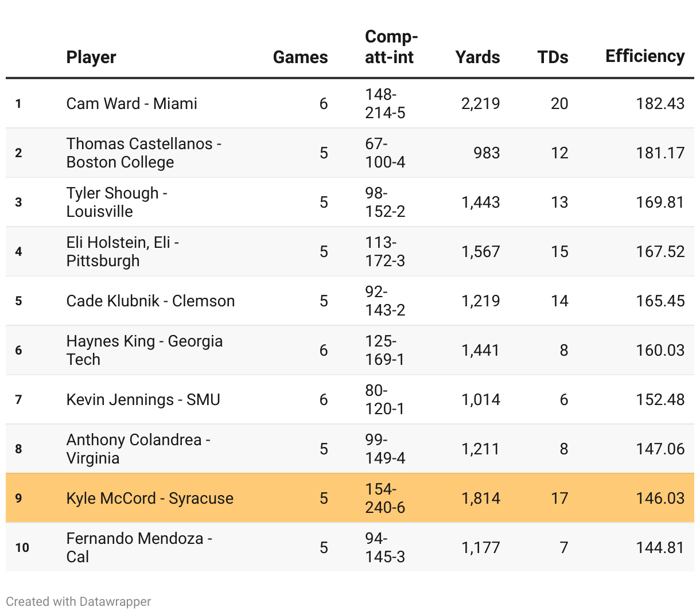Click the Tyler Shough - Louisville player name
The image size is (700, 615).
tap(116, 202)
